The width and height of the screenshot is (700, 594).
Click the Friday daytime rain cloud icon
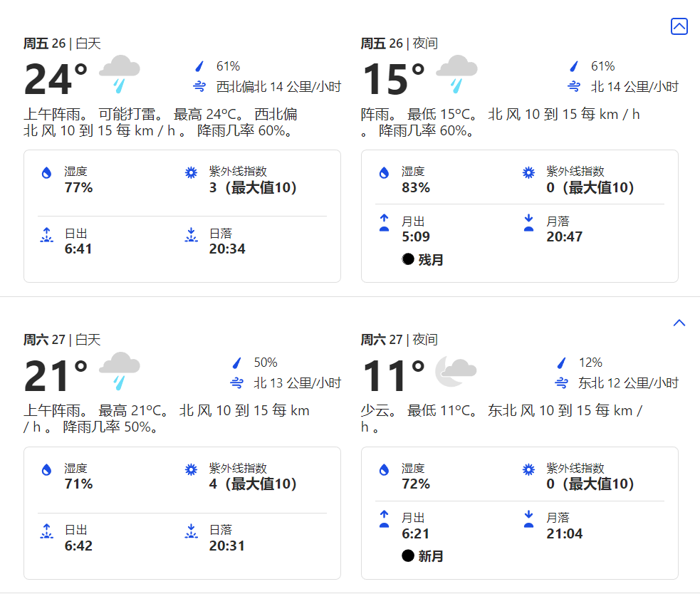click(x=119, y=74)
